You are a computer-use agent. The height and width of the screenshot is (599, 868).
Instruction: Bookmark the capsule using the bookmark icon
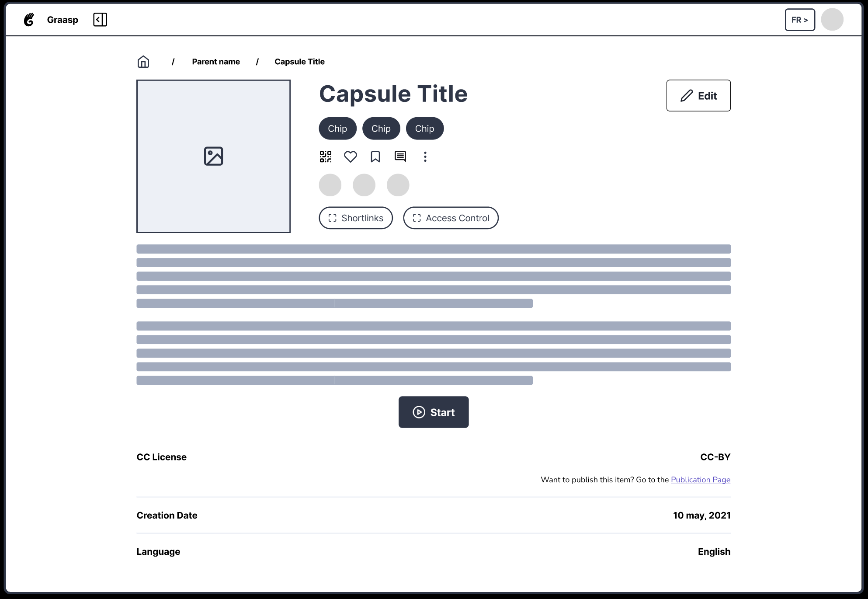pos(375,157)
